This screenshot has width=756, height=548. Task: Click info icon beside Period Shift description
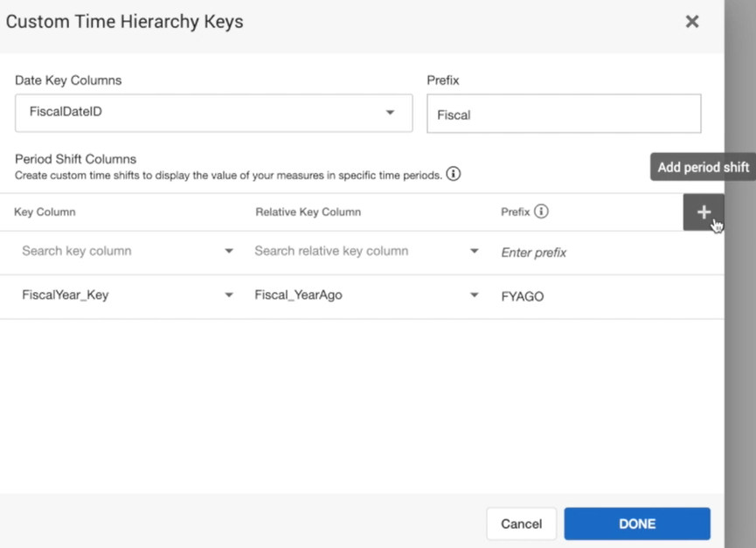click(x=453, y=174)
